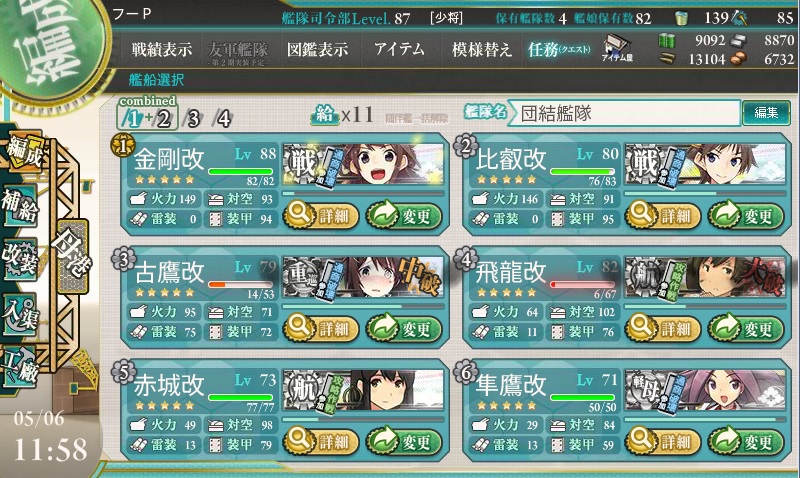The width and height of the screenshot is (800, 478).
Task: Click the 編集 fleet name edit button
Action: 766,113
